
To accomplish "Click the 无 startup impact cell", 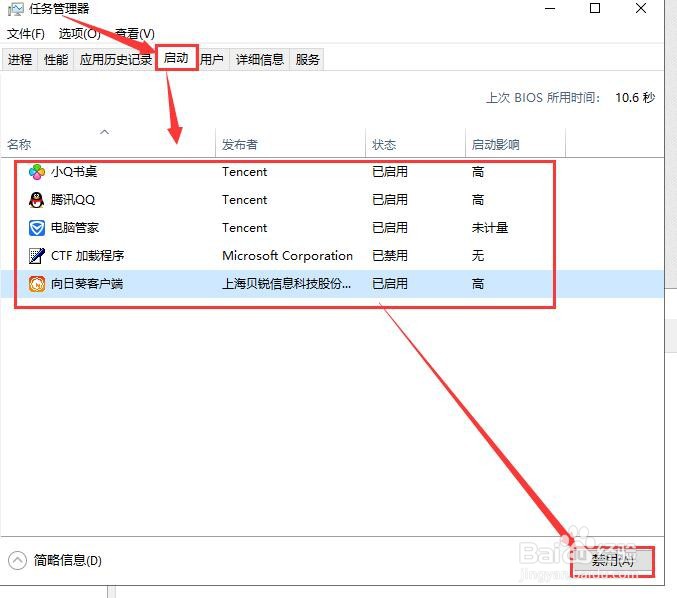I will click(478, 256).
